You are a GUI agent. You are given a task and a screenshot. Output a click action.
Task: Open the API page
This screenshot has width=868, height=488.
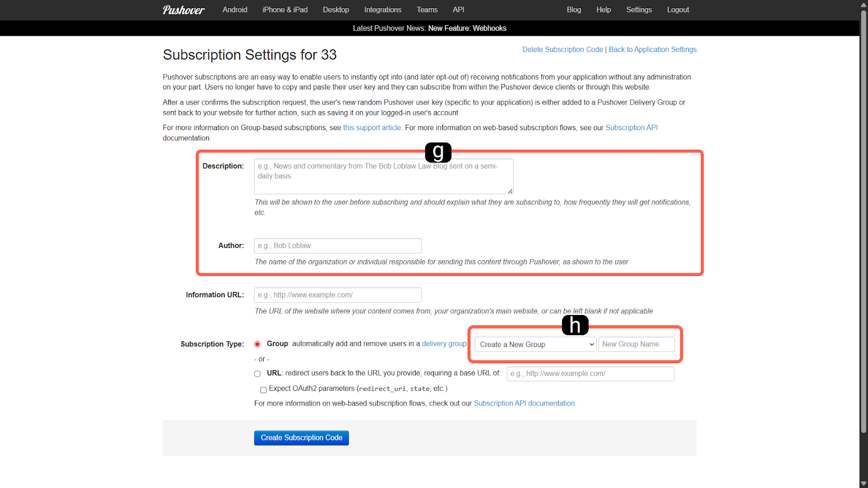(x=458, y=10)
